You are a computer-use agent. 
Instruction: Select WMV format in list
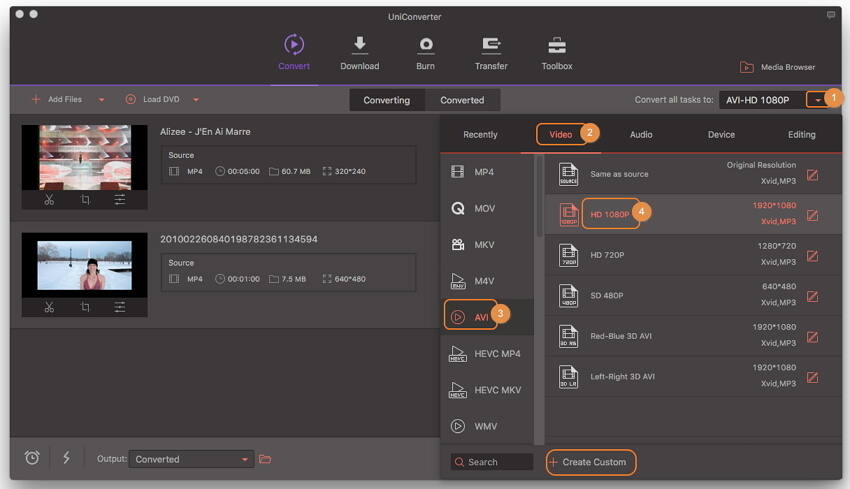(x=487, y=426)
